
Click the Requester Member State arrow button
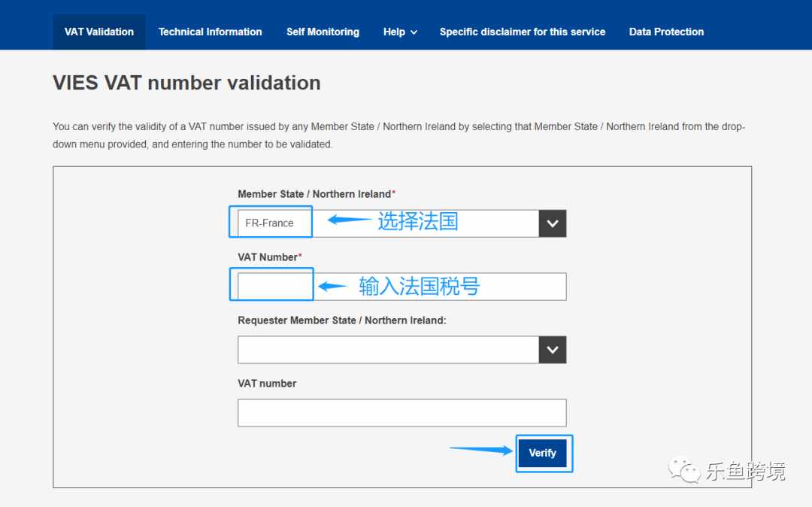(553, 350)
